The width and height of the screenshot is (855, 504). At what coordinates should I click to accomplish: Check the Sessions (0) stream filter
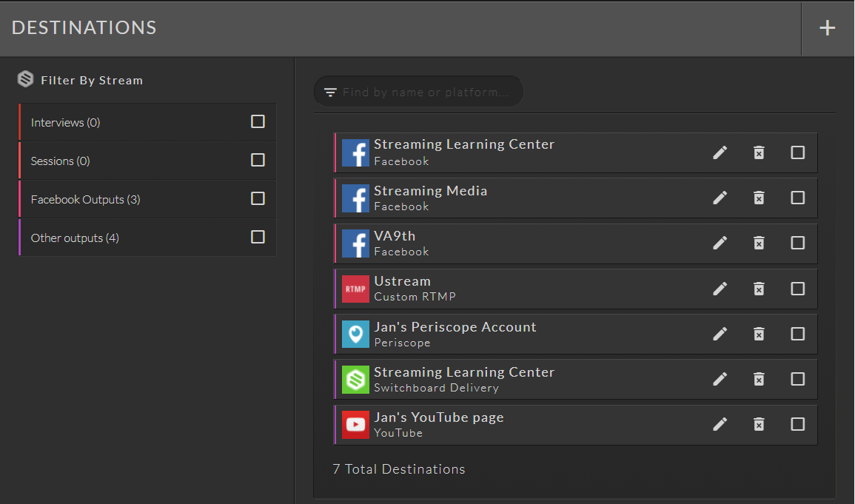[x=258, y=160]
